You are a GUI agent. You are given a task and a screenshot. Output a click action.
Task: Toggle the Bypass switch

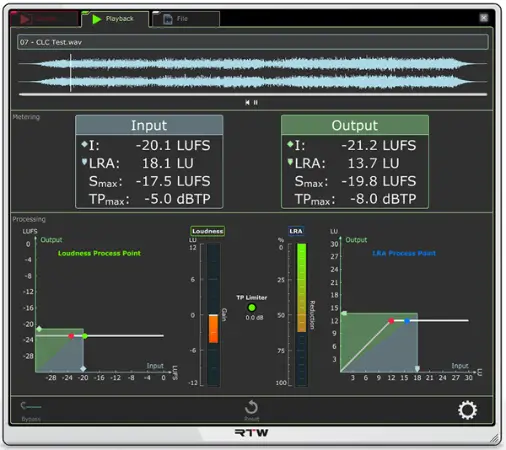[x=31, y=406]
